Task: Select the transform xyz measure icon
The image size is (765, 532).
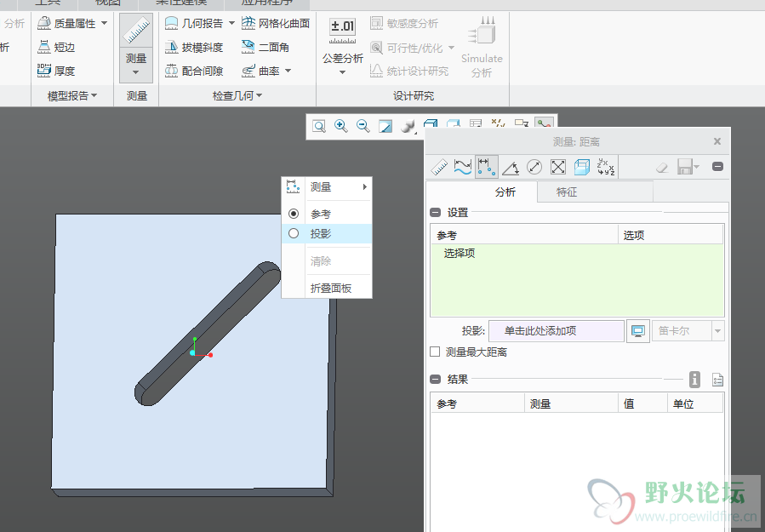Action: pos(606,167)
